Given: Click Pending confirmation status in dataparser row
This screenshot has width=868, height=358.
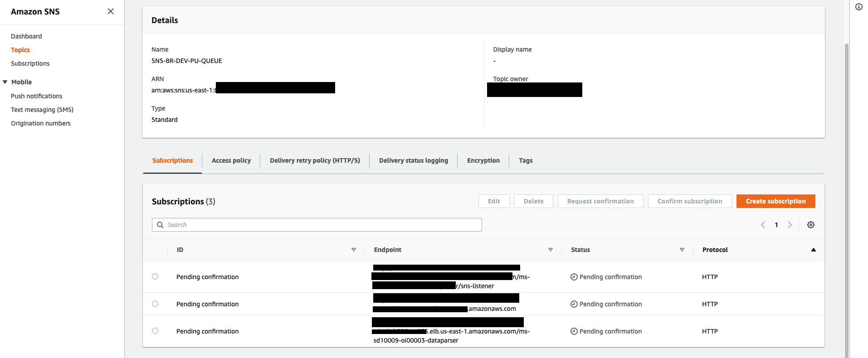Looking at the screenshot, I should pyautogui.click(x=610, y=331).
